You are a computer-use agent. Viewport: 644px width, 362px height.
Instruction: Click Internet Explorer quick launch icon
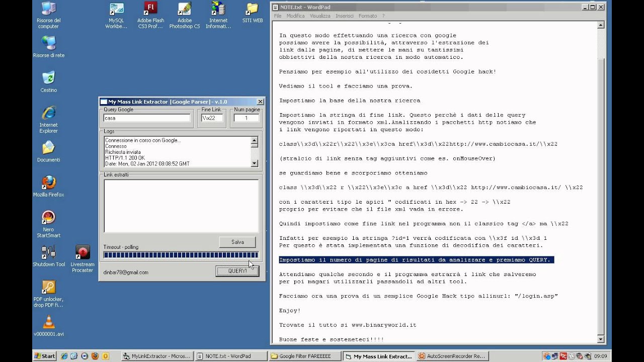click(64, 356)
